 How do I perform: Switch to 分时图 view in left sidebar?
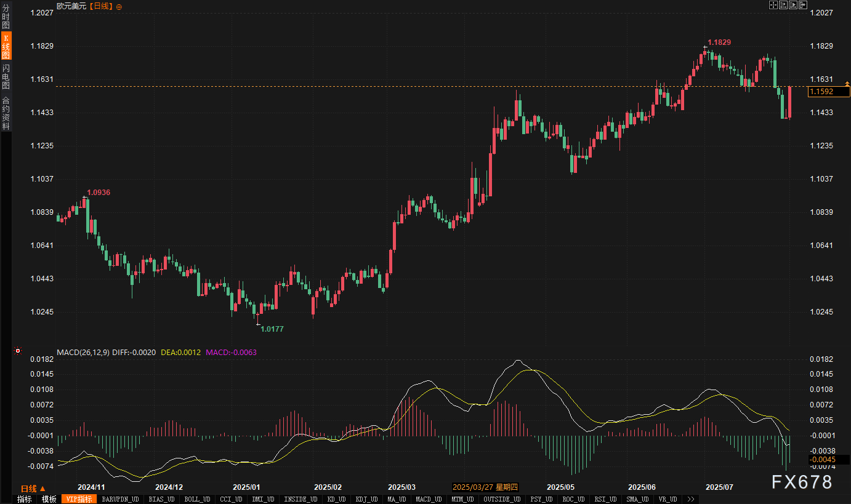(x=6, y=17)
